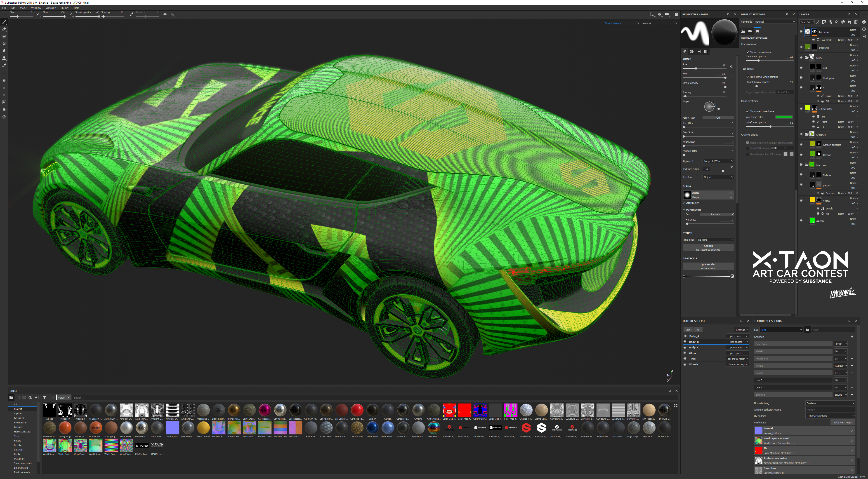Open the Photoshop export plugin icon
The image size is (868, 479).
point(4,102)
